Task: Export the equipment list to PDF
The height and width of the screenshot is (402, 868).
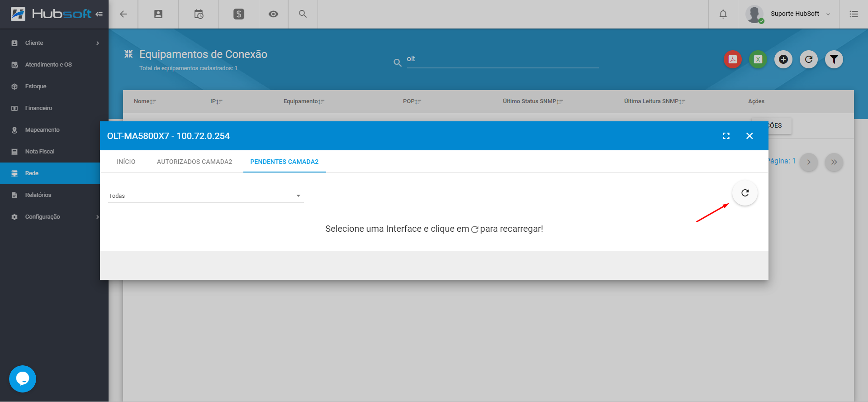Action: tap(732, 59)
